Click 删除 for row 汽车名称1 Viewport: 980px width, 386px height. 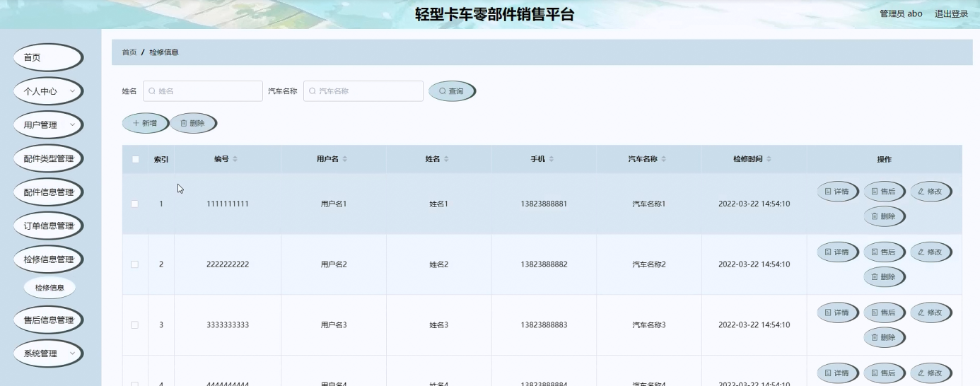[x=884, y=216]
